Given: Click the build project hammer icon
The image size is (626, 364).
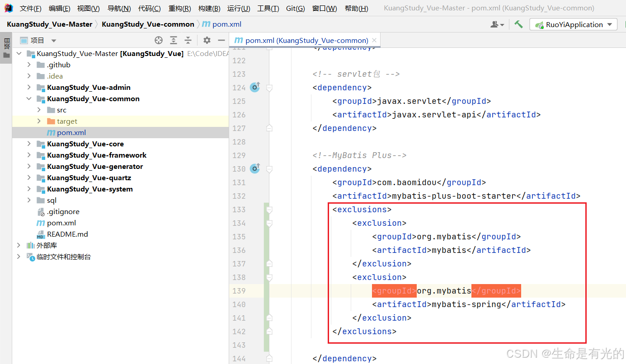Looking at the screenshot, I should (518, 24).
